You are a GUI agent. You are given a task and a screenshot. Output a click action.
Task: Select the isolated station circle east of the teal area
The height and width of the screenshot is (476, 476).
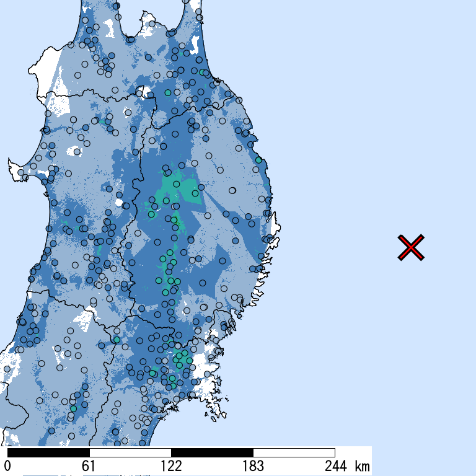point(232,190)
